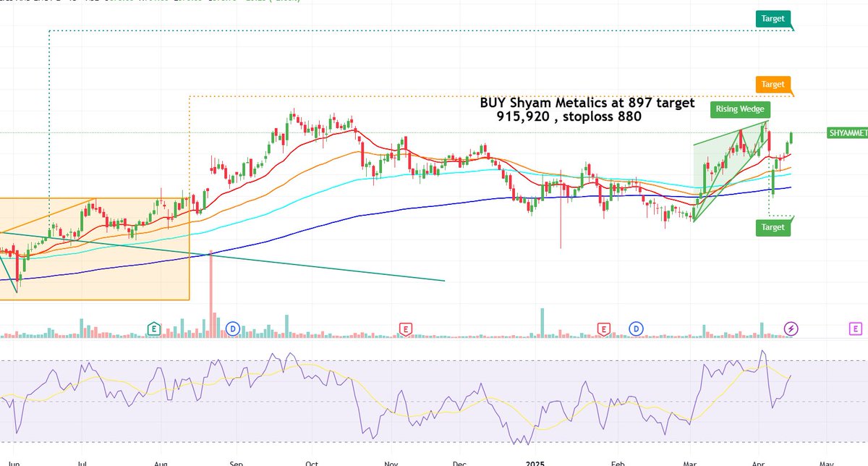Select the orange Target label
This screenshot has width=868, height=466.
click(x=773, y=85)
